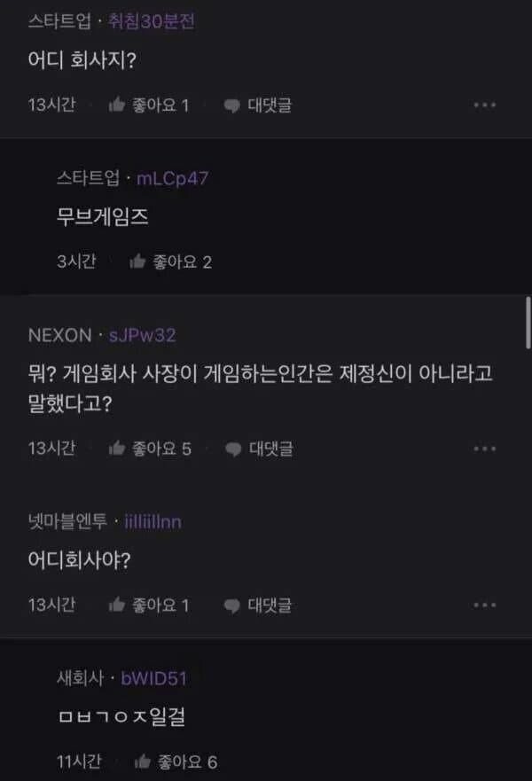
Task: Open profile of user iilliiillnn
Action: tap(153, 521)
